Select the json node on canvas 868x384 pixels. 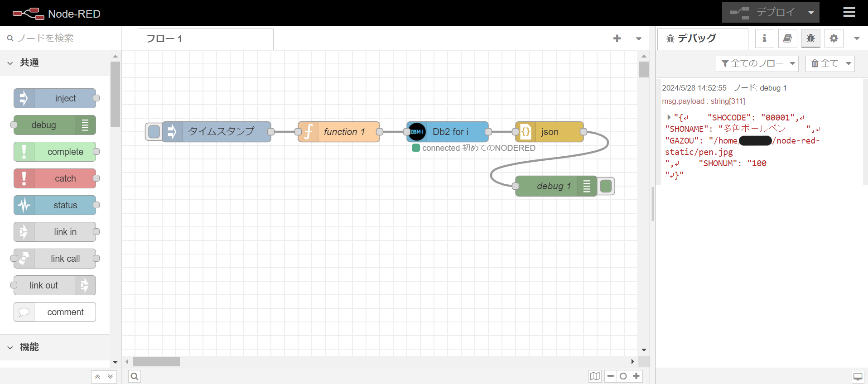pyautogui.click(x=550, y=132)
